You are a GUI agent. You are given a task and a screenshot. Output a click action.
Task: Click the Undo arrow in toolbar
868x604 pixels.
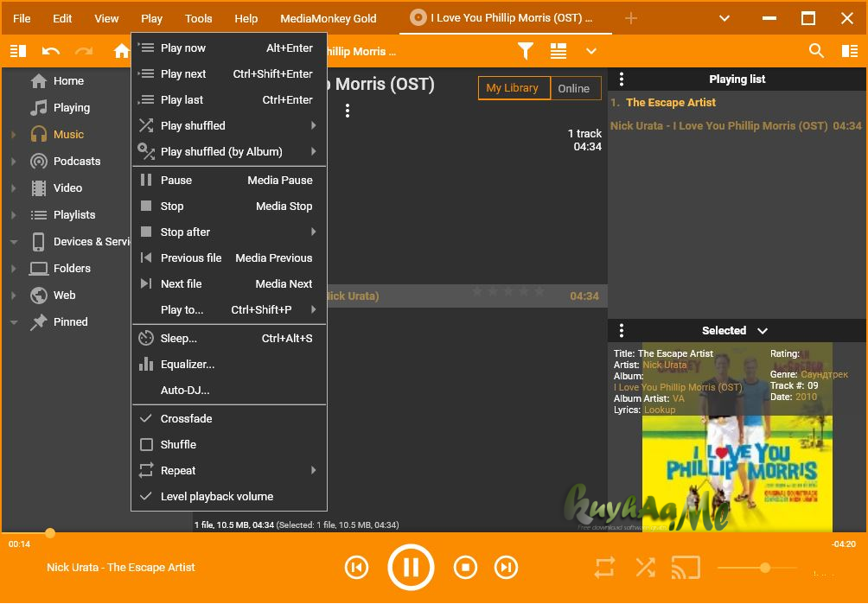pos(50,52)
